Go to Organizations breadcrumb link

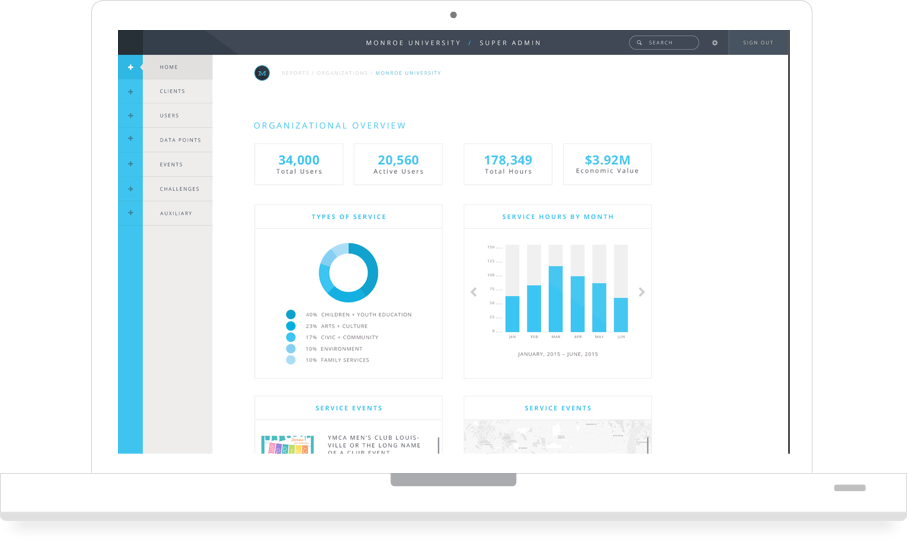342,73
